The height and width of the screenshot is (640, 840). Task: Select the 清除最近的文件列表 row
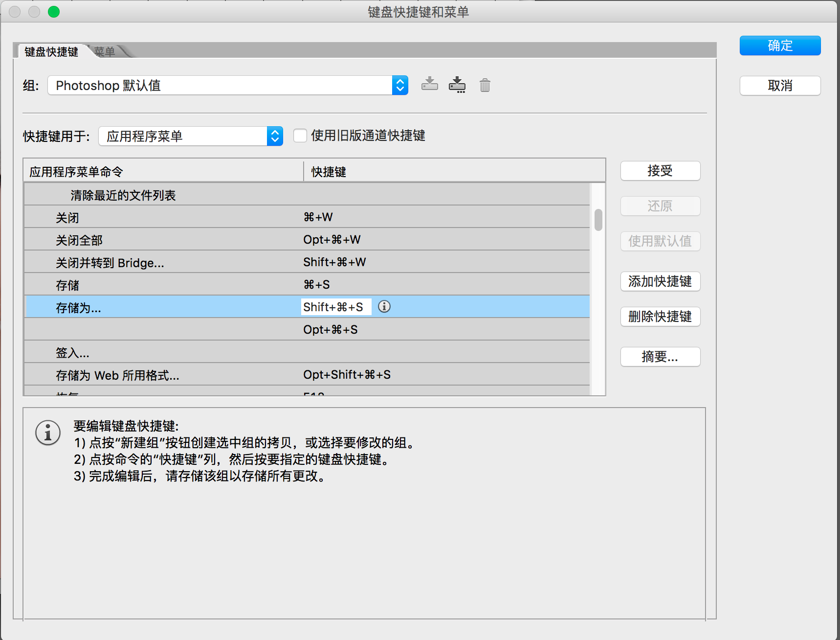click(x=307, y=194)
